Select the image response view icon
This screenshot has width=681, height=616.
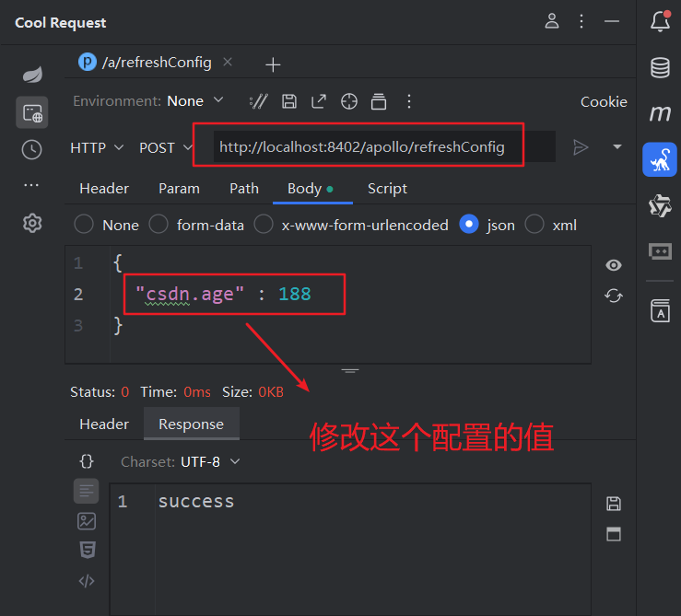click(87, 521)
